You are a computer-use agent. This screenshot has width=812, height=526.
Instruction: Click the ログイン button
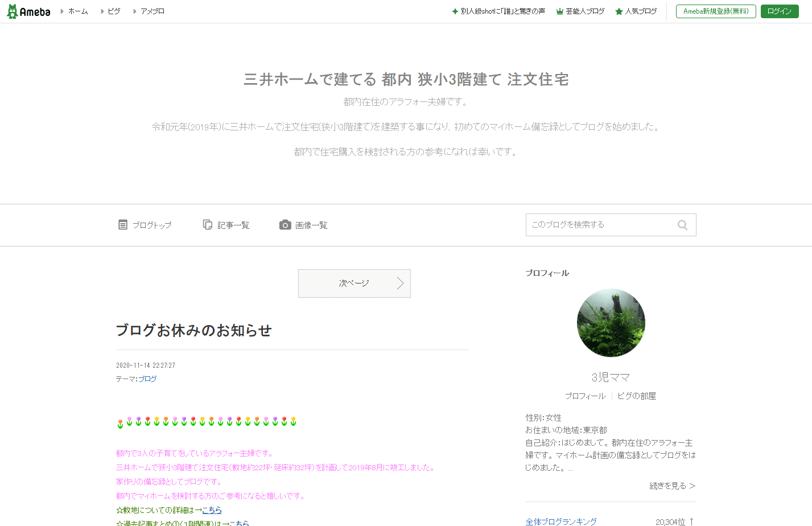[780, 11]
